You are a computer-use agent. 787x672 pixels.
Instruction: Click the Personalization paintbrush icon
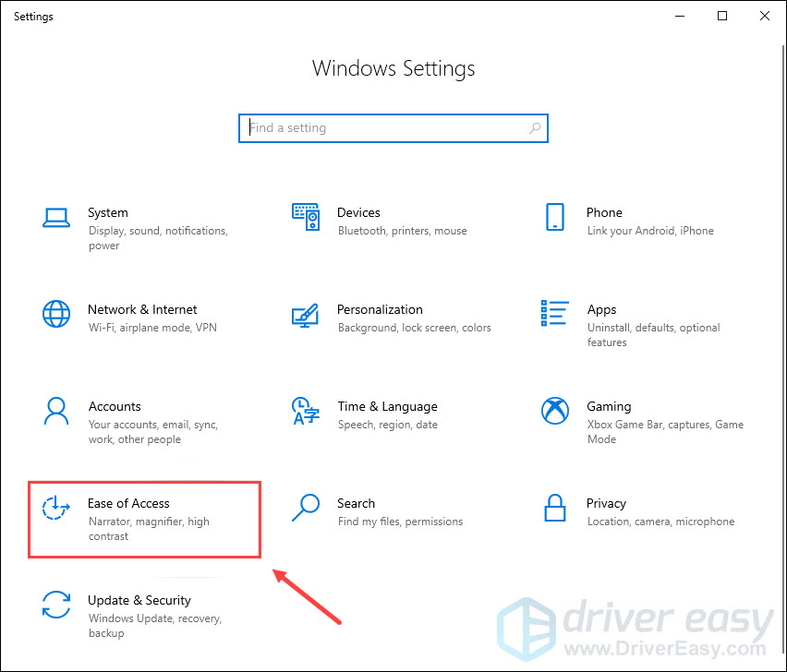pos(306,314)
